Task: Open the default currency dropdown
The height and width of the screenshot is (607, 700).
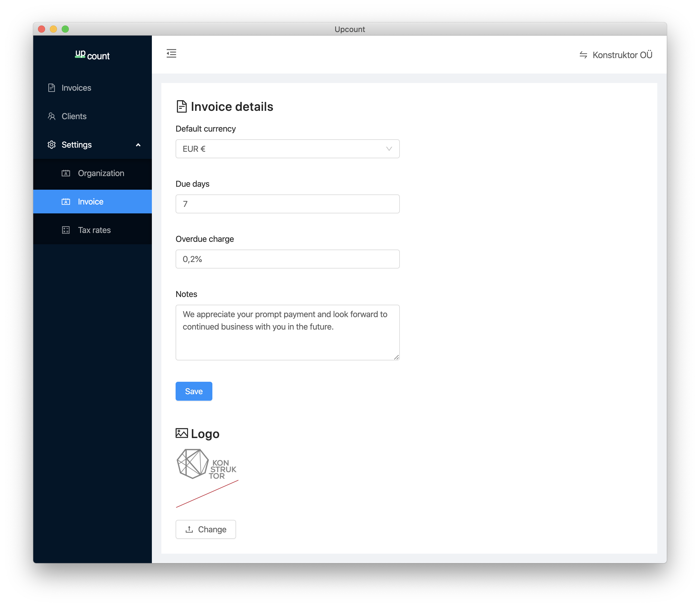Action: click(x=287, y=148)
